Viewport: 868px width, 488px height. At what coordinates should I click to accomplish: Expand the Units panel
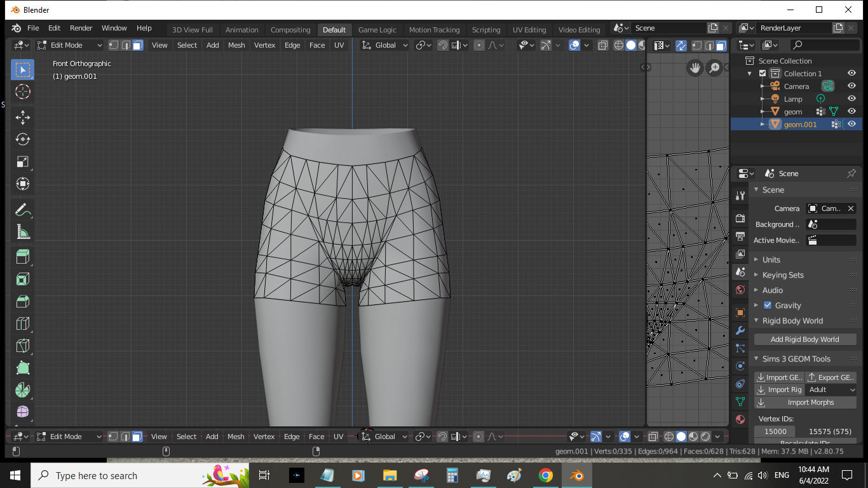(771, 259)
